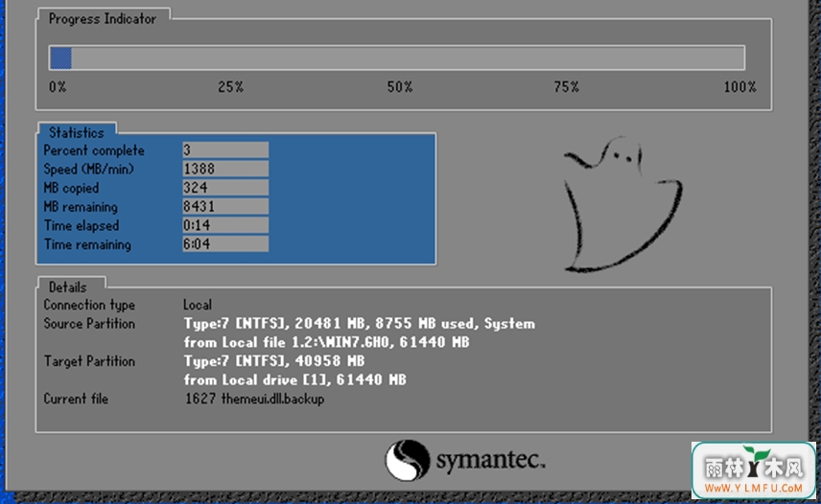This screenshot has width=821, height=504.
Task: Click the 'MB remaining' label
Action: [81, 207]
